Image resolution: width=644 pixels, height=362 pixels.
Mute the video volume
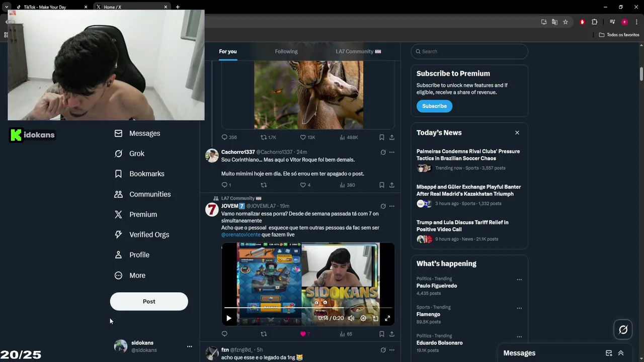click(351, 318)
